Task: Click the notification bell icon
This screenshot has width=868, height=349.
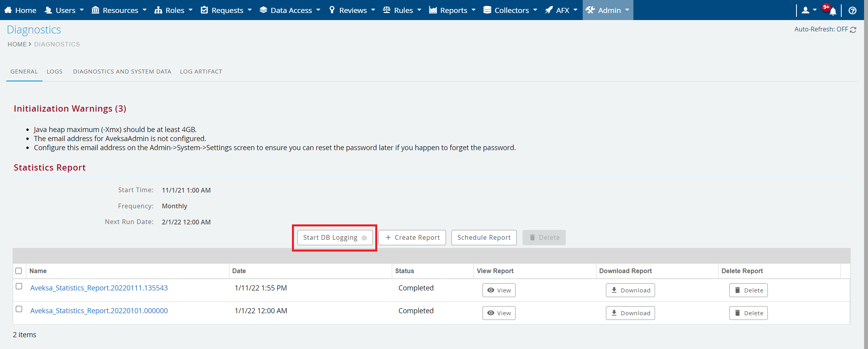Action: [x=832, y=11]
